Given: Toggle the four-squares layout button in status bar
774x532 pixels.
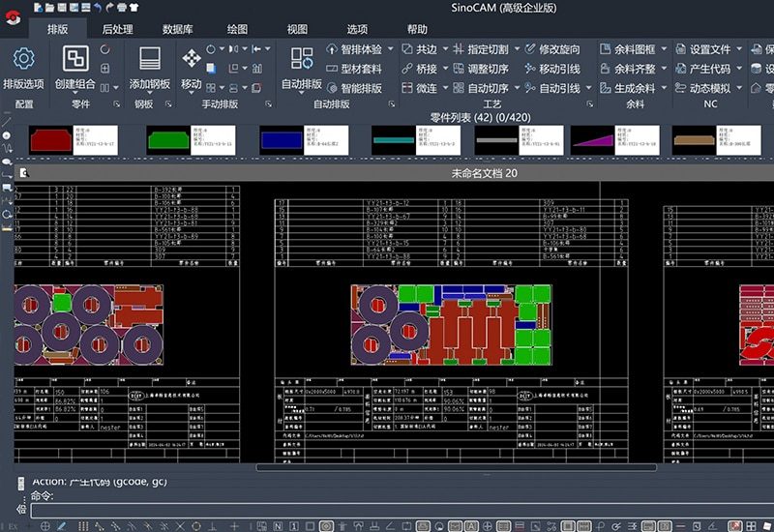Looking at the screenshot, I should point(751,526).
